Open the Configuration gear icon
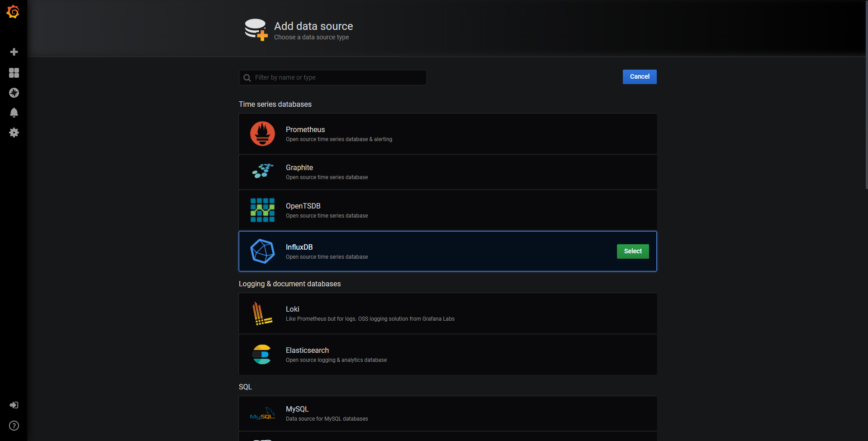The width and height of the screenshot is (868, 441). click(x=14, y=133)
